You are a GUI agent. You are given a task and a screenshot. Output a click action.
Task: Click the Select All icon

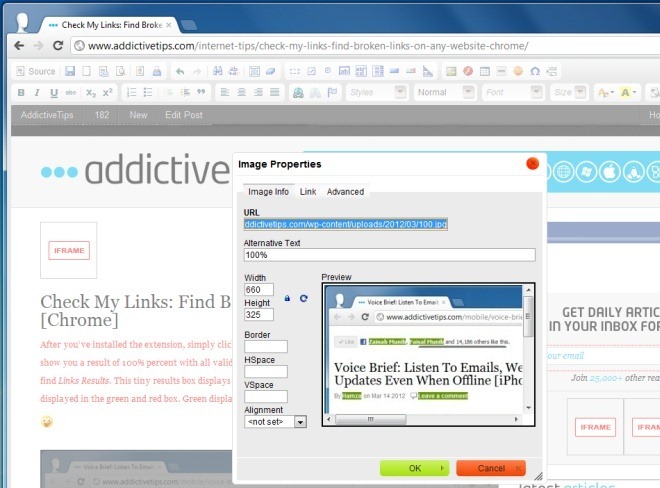pyautogui.click(x=254, y=71)
